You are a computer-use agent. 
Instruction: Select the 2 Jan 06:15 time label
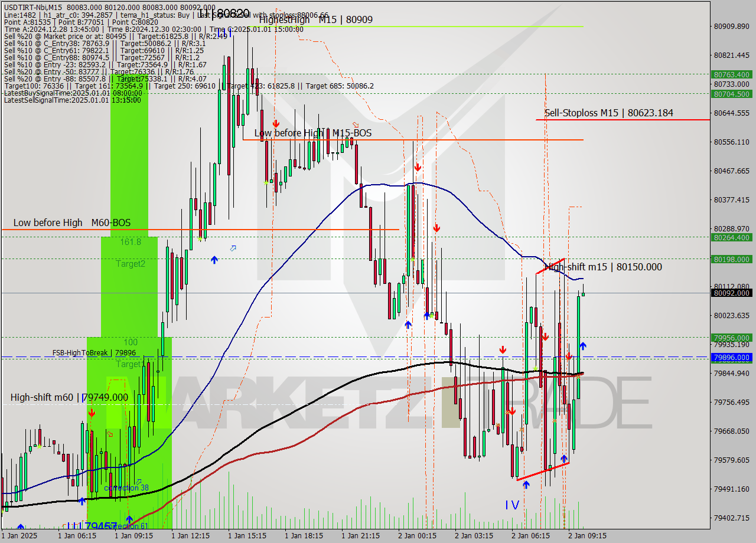(530, 536)
